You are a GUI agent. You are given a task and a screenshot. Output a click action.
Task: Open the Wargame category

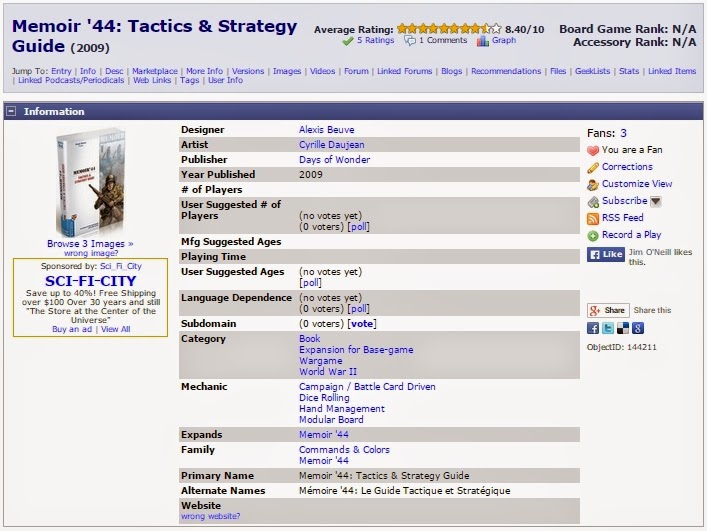click(321, 361)
